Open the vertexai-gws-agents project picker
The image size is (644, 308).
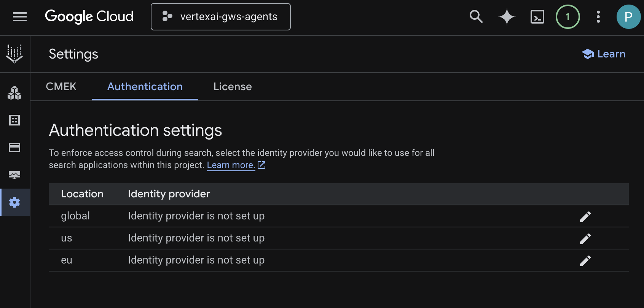tap(221, 17)
